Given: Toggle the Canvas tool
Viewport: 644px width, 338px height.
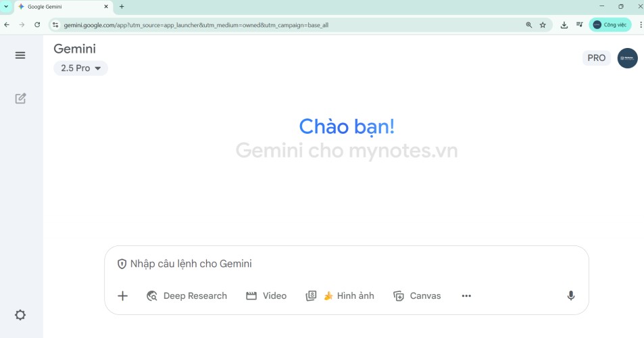Looking at the screenshot, I should 417,296.
